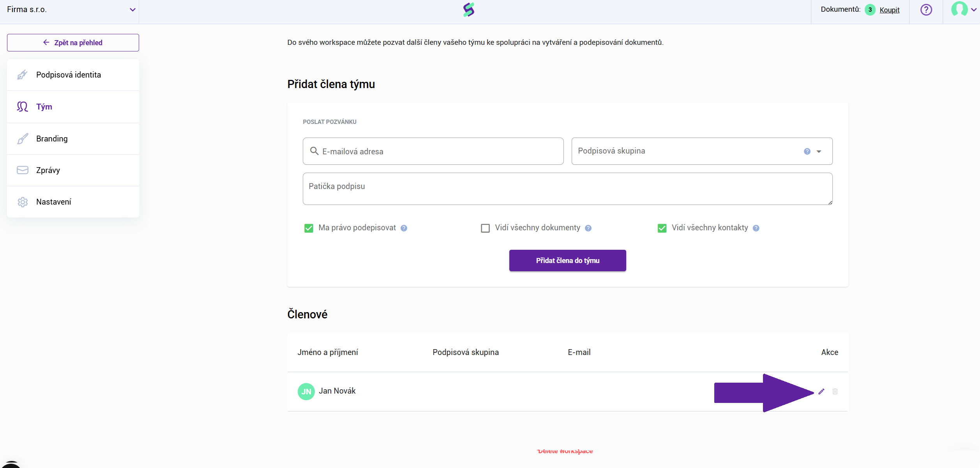
Task: Click the JN avatar of Jan Novák
Action: tap(306, 391)
